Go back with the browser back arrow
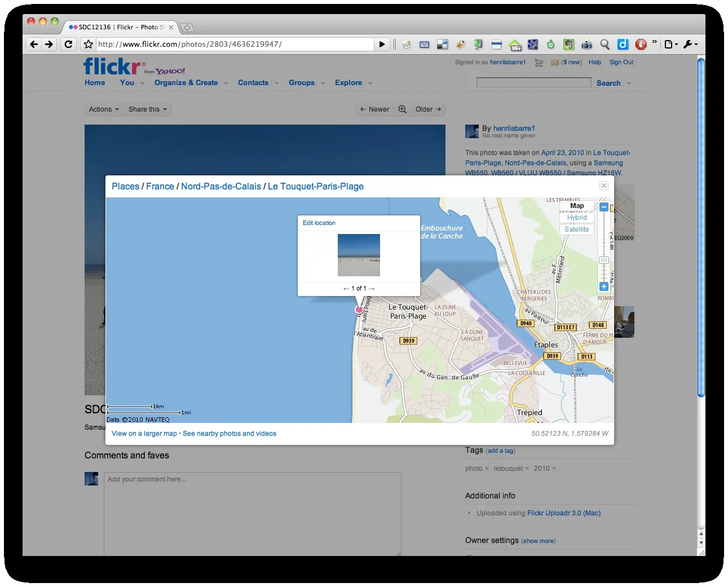 34,44
